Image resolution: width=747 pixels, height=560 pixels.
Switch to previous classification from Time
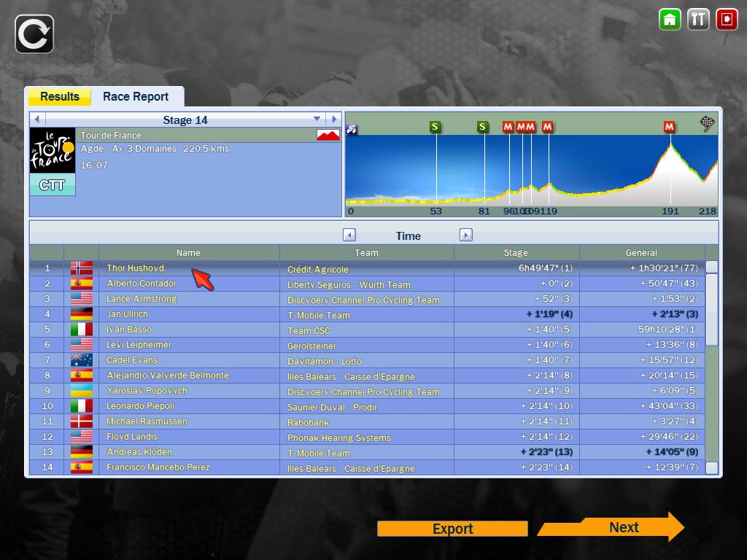tap(349, 235)
